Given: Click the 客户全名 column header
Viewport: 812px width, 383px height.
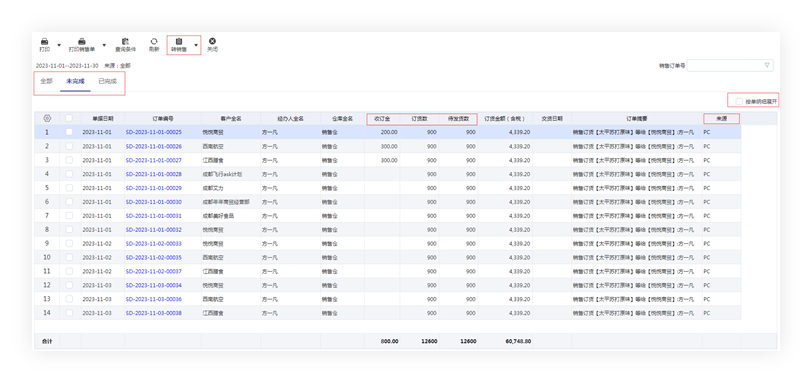Looking at the screenshot, I should click(x=231, y=119).
